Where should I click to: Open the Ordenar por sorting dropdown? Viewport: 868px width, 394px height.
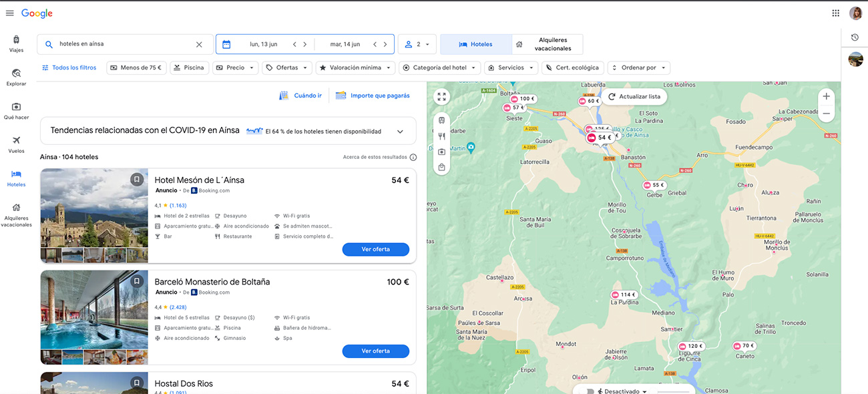click(639, 67)
